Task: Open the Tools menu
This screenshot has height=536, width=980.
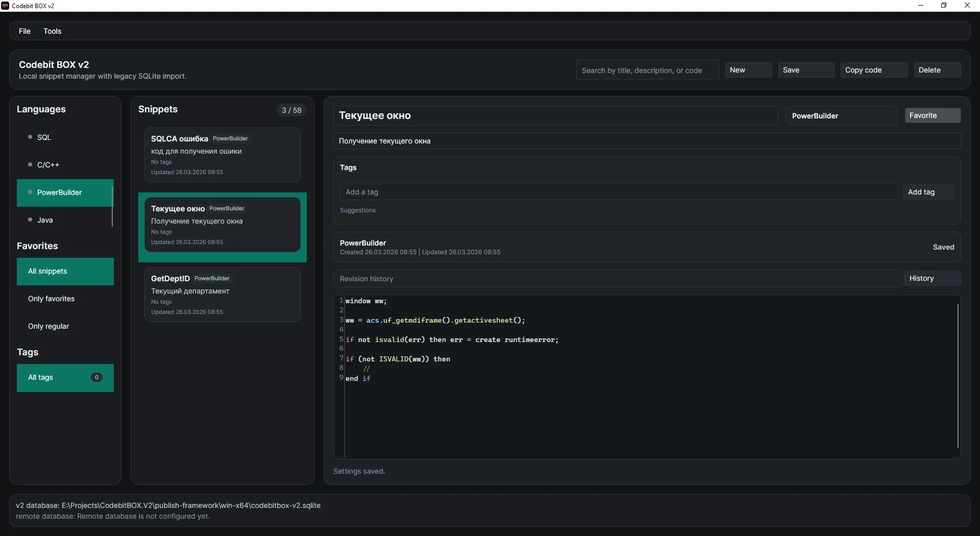Action: point(52,31)
